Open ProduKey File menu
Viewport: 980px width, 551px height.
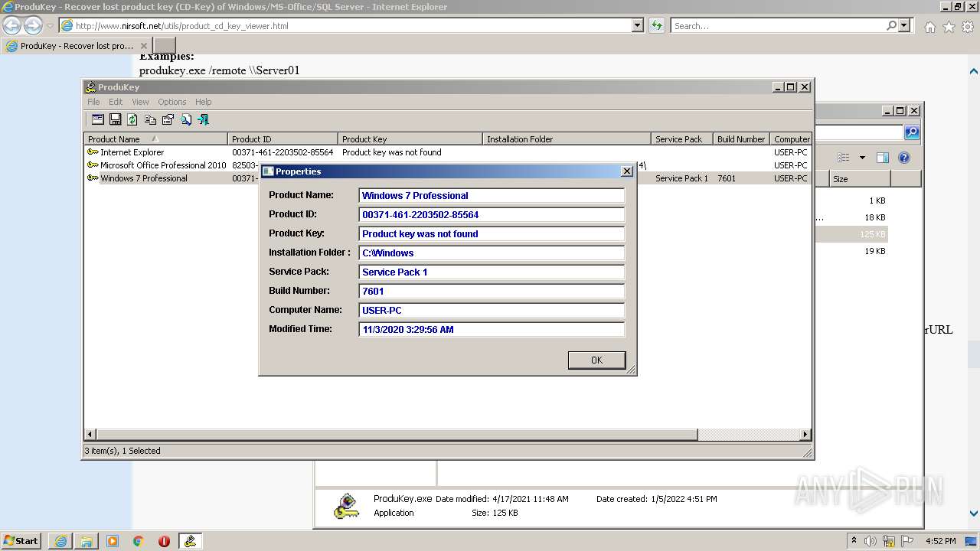point(93,102)
